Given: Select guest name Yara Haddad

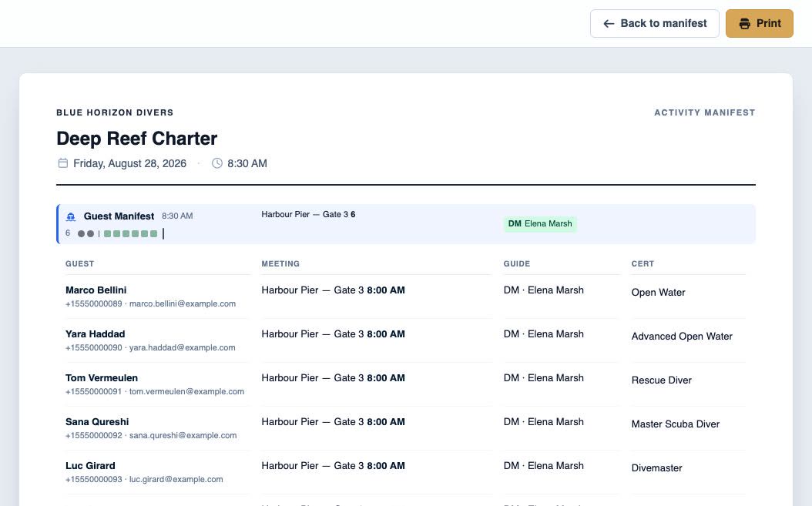Looking at the screenshot, I should 96,334.
